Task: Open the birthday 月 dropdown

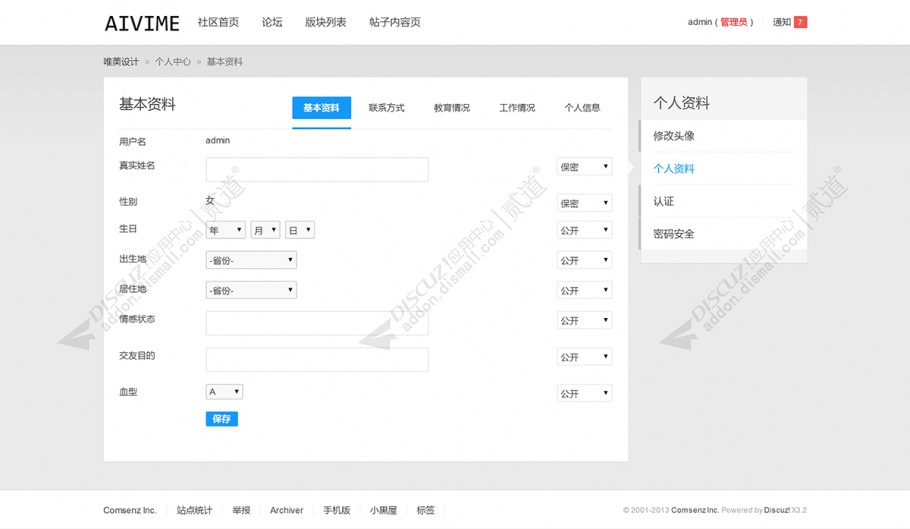Action: (x=265, y=230)
